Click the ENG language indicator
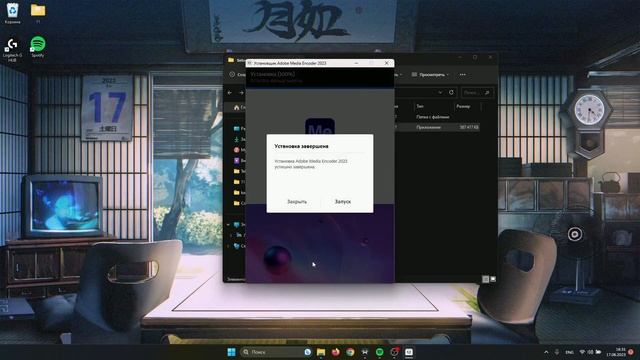Viewport: 640px width, 360px height. 569,352
